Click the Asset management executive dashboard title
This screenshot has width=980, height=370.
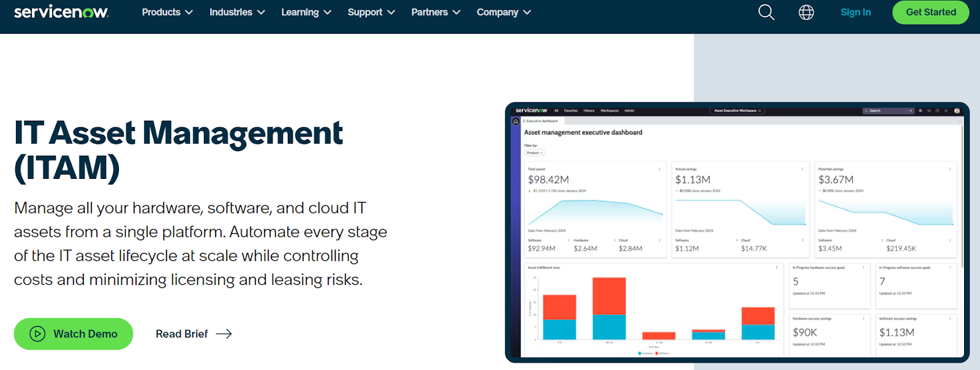tap(583, 132)
